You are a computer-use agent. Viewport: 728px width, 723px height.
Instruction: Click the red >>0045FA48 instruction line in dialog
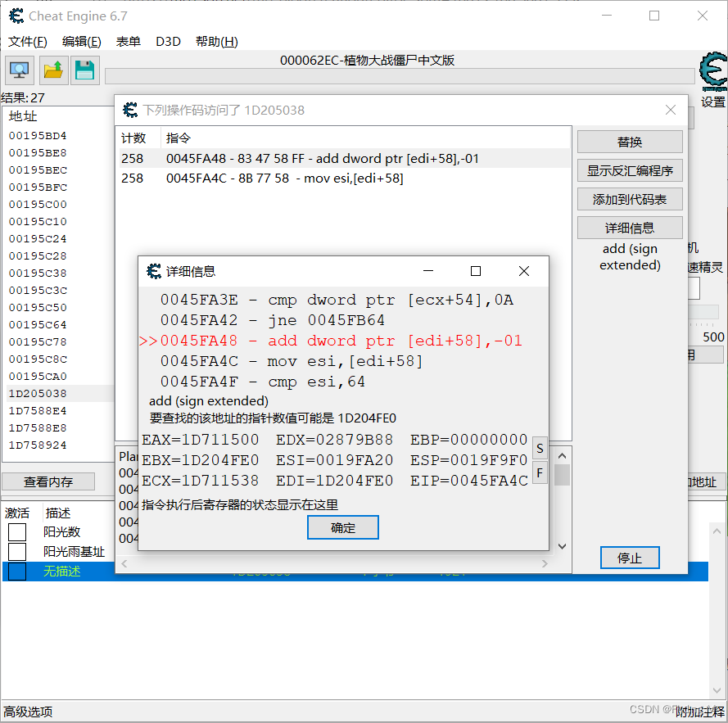point(331,341)
